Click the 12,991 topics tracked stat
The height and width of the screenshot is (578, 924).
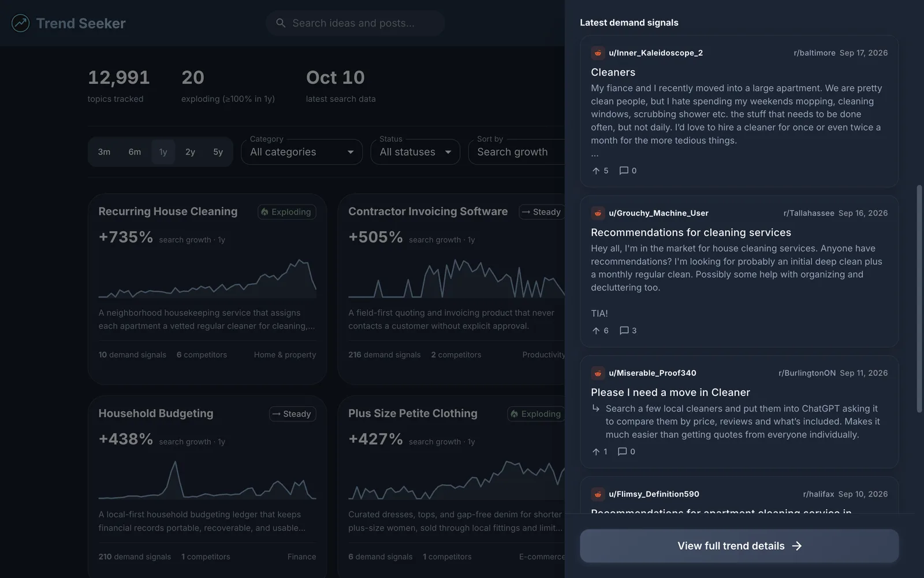coord(118,86)
